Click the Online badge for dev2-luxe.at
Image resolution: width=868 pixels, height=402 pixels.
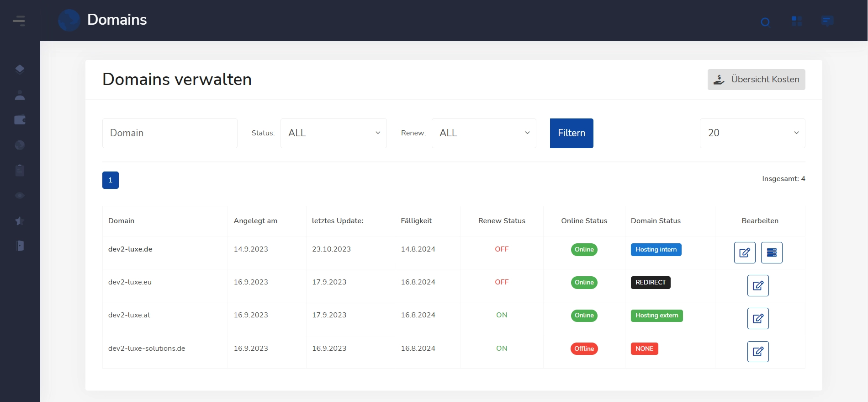coord(584,316)
